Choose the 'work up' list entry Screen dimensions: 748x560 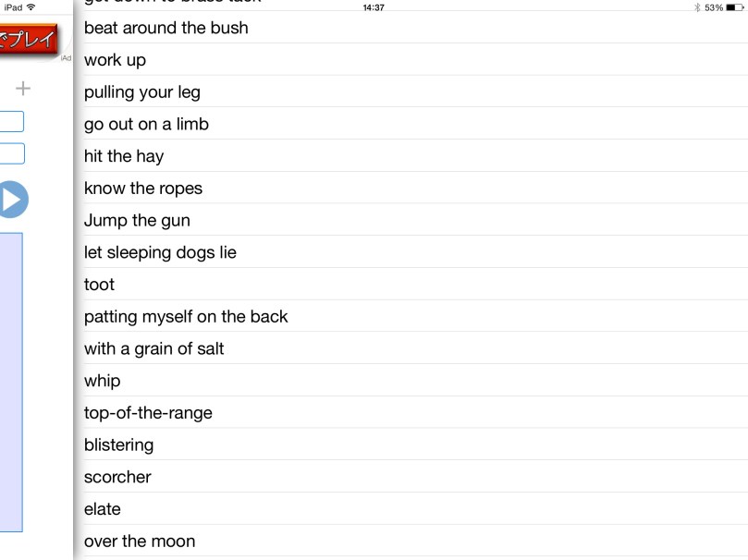pos(116,60)
